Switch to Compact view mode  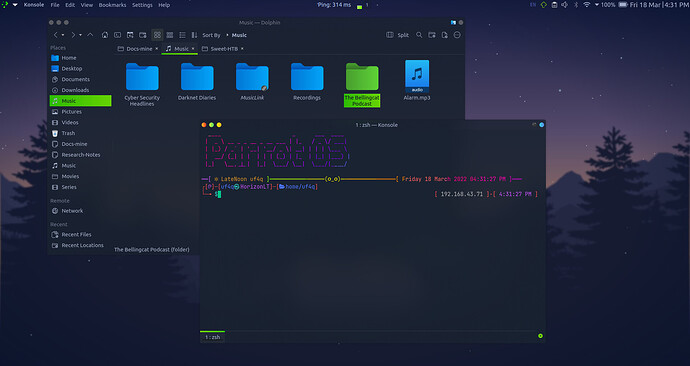click(x=170, y=35)
